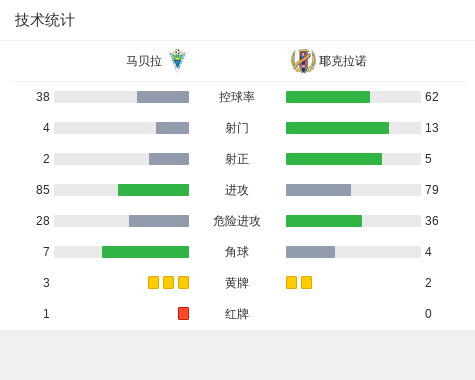Open the 马贝拉 team name link

144,61
